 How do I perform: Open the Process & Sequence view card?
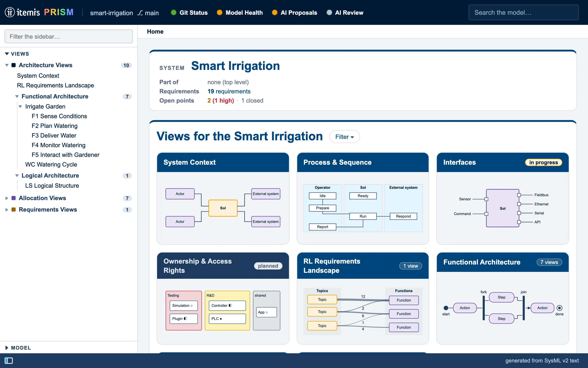(363, 198)
